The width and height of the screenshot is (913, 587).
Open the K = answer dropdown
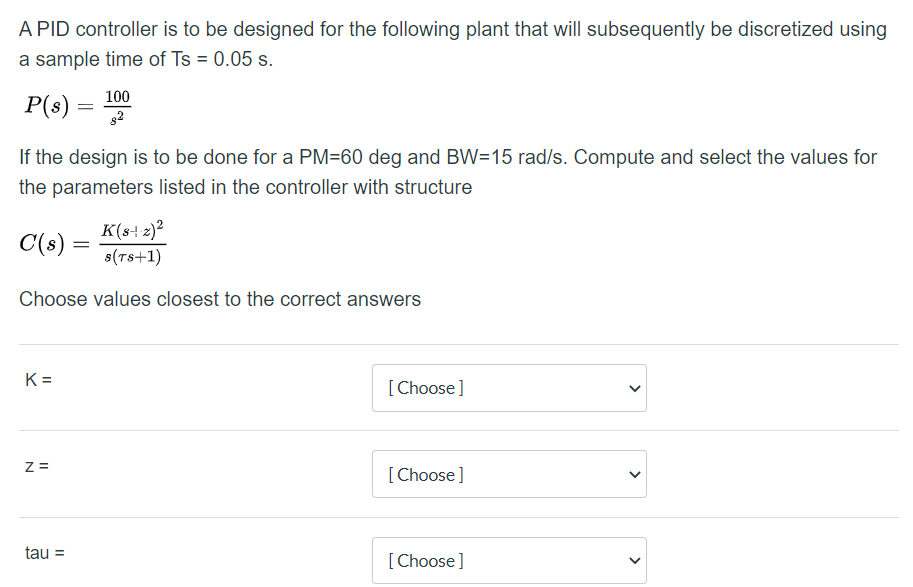coord(509,388)
